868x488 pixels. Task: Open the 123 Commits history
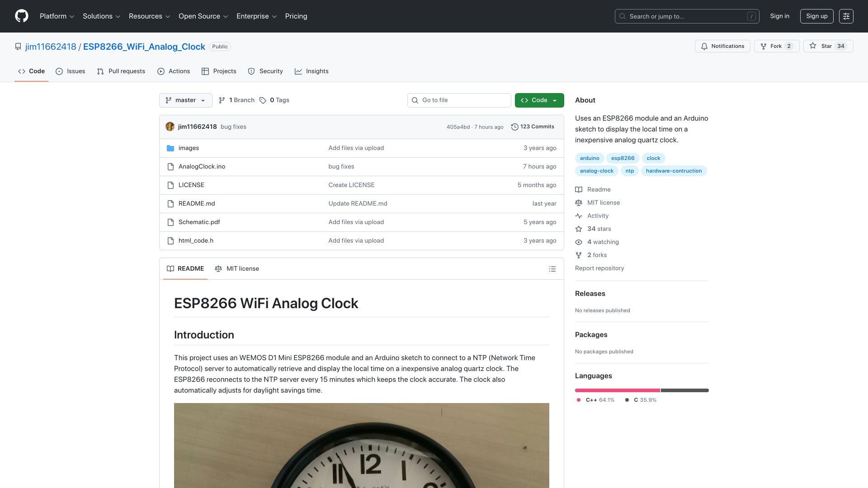tap(533, 127)
